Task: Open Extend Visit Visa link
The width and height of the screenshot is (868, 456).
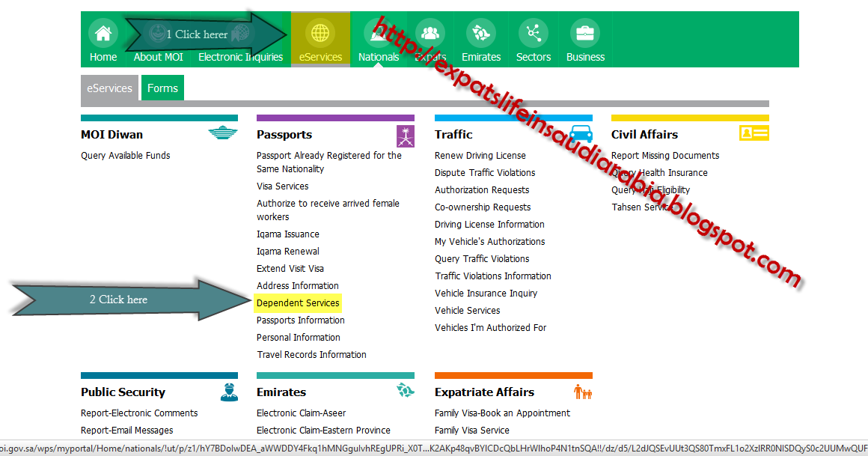Action: pyautogui.click(x=290, y=269)
